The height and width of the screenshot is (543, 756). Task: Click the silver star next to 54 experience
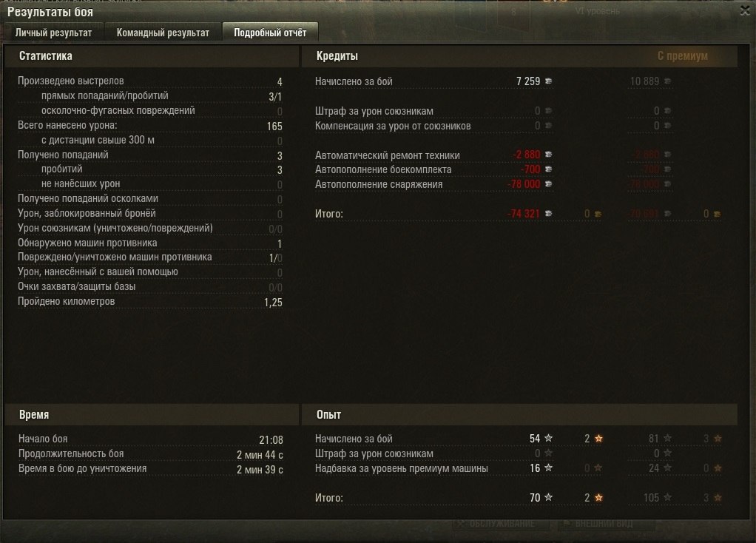pos(548,438)
